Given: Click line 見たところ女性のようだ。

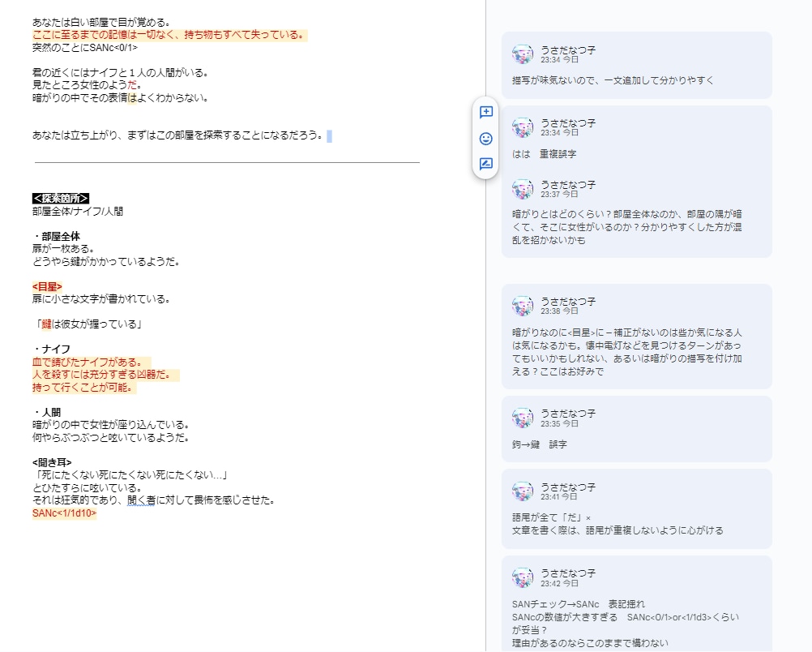Looking at the screenshot, I should click(87, 85).
